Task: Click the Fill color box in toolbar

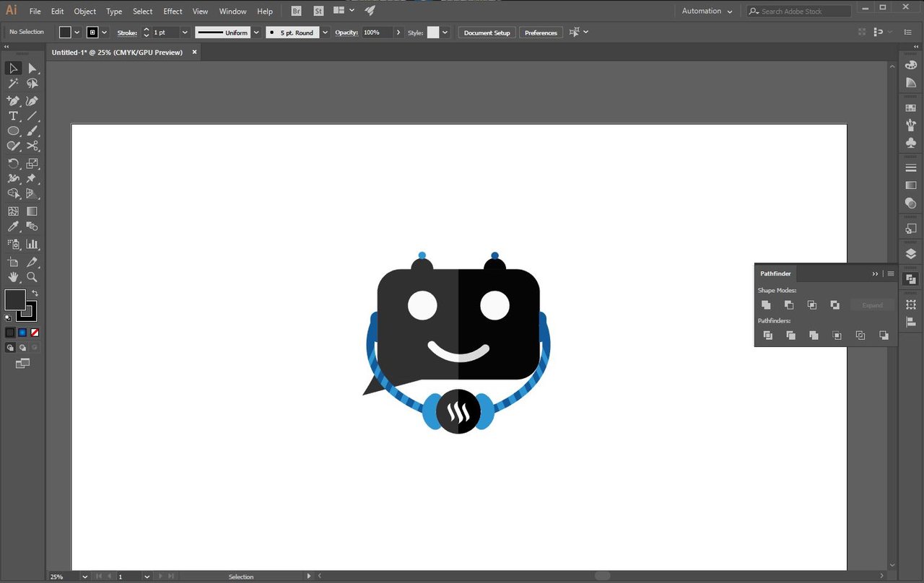Action: coord(15,299)
